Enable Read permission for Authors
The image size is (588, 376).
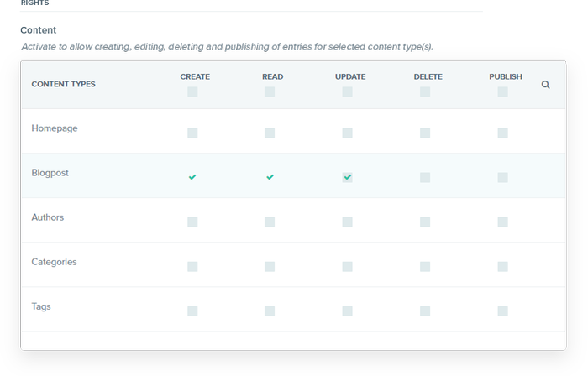pos(270,222)
